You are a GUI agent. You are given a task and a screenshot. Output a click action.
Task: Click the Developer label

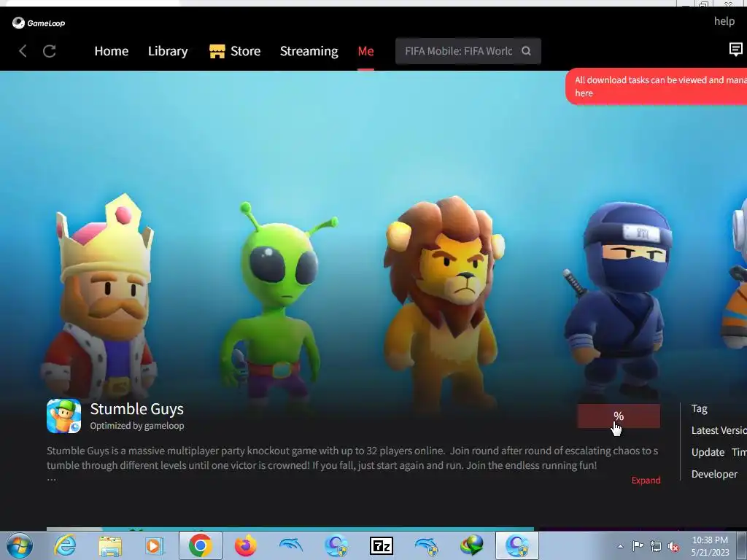pyautogui.click(x=714, y=474)
